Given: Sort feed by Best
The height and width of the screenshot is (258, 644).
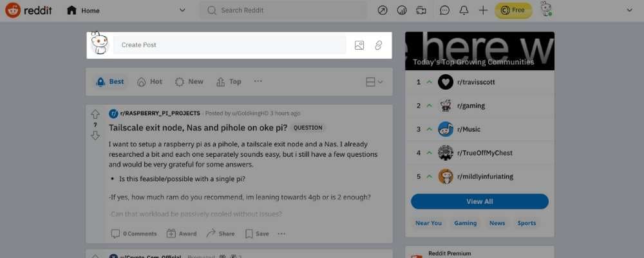Looking at the screenshot, I should (x=110, y=82).
